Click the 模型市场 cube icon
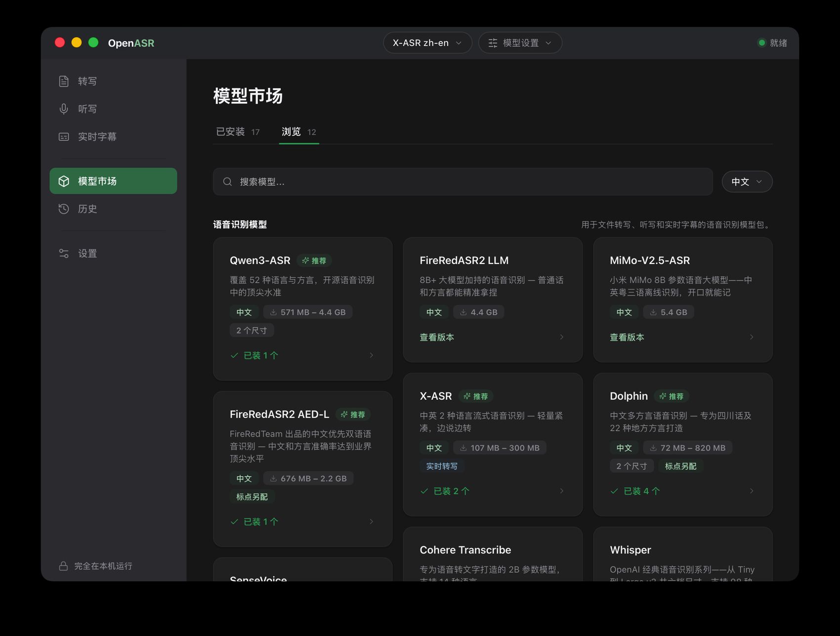840x636 pixels. tap(64, 181)
